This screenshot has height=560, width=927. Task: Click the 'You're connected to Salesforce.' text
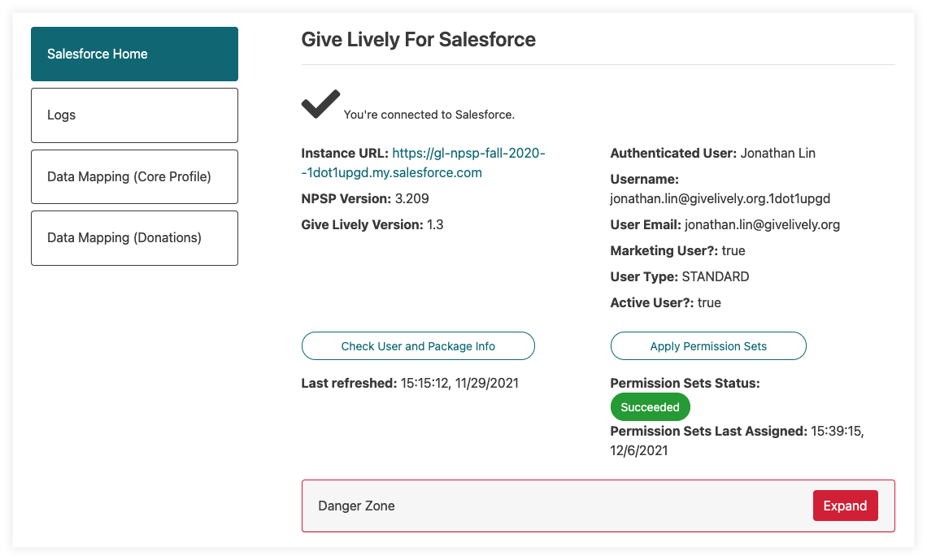[x=429, y=115]
